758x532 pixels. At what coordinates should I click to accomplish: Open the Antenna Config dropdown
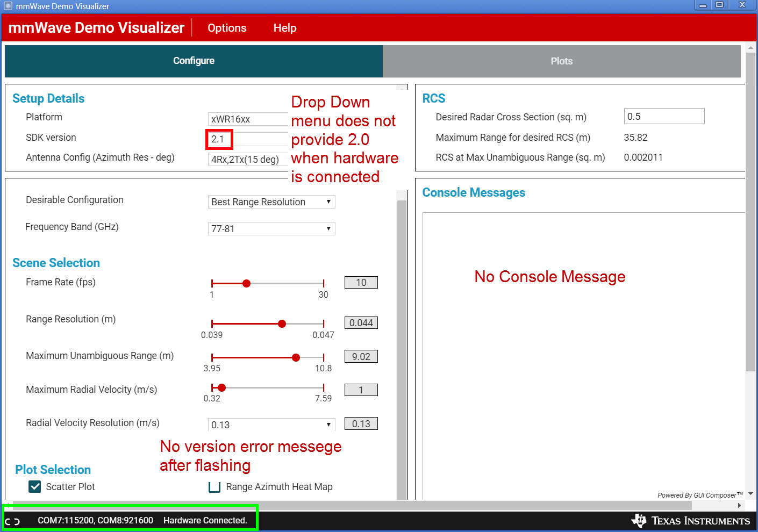point(248,160)
